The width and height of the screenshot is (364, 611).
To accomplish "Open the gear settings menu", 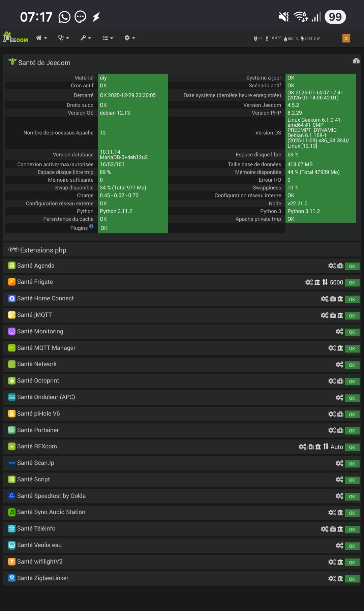I will click(x=129, y=38).
